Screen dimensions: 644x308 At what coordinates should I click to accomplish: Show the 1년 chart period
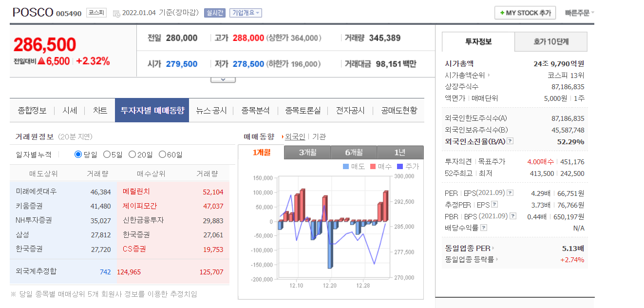click(400, 153)
